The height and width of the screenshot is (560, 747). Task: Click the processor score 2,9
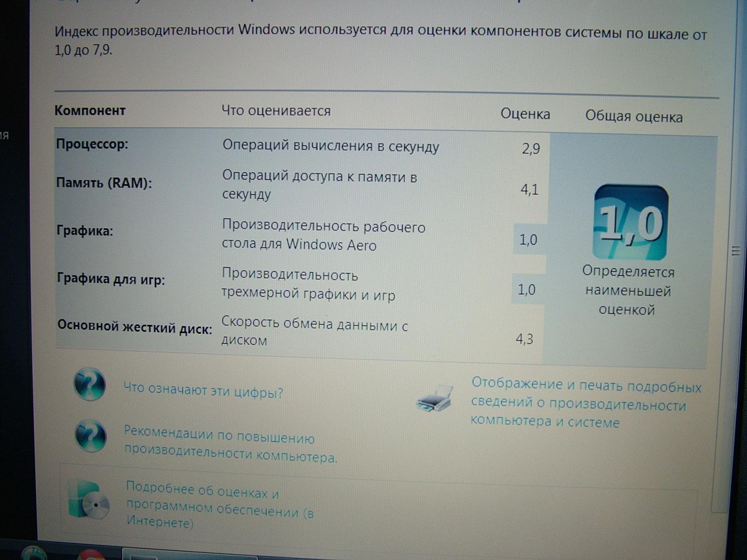531,149
